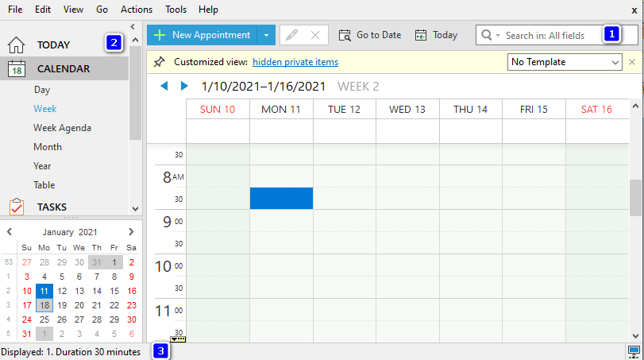The width and height of the screenshot is (644, 360).
Task: Open the Tools menu
Action: tap(176, 10)
